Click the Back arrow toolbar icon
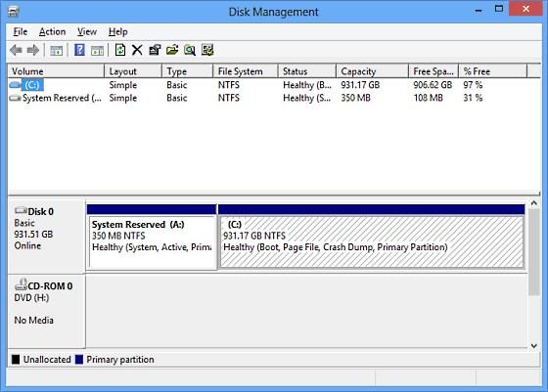 pyautogui.click(x=16, y=50)
